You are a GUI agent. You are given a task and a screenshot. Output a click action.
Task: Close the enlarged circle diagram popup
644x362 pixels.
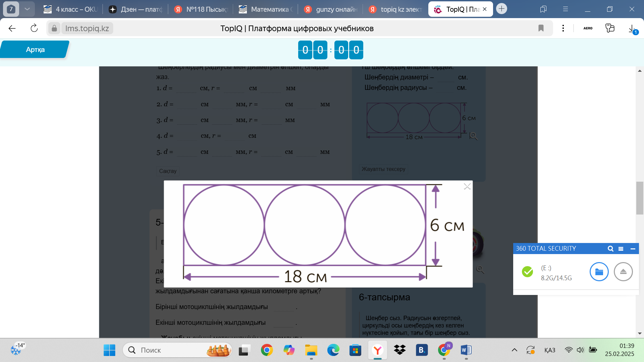(467, 187)
